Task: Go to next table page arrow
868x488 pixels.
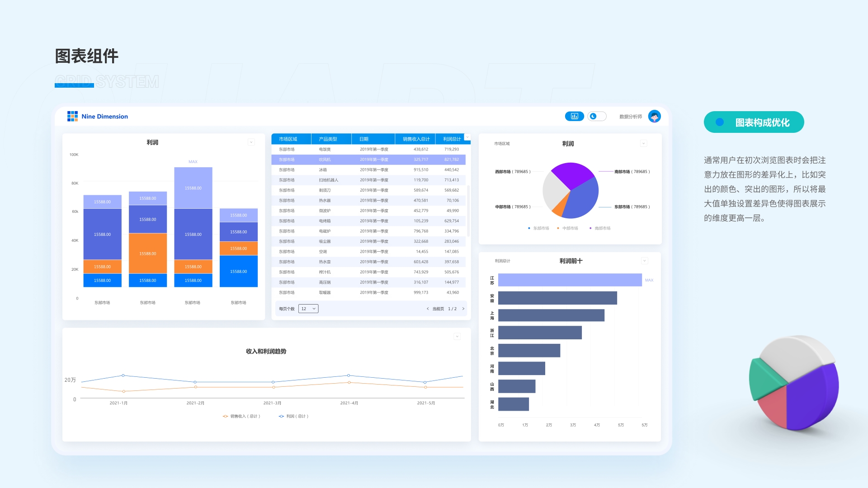Action: pyautogui.click(x=463, y=309)
